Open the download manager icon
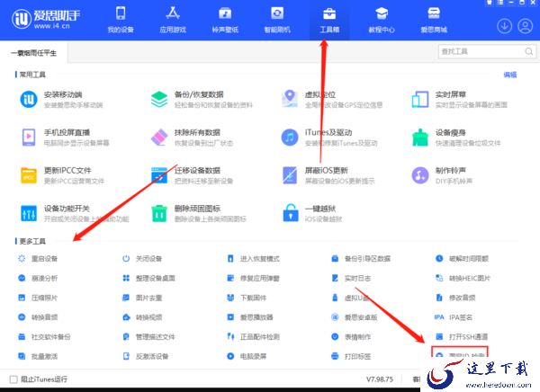The width and height of the screenshot is (540, 392). click(x=505, y=26)
